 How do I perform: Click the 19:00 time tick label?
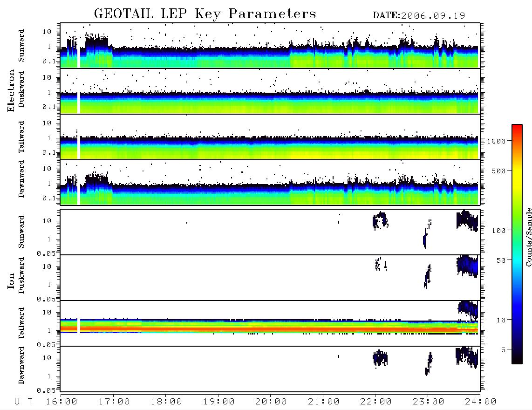219,402
